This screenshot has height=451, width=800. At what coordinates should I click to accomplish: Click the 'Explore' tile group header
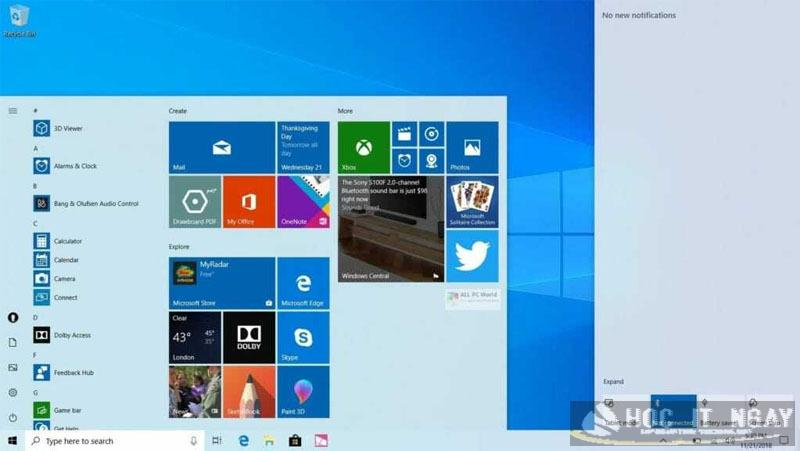click(x=179, y=246)
